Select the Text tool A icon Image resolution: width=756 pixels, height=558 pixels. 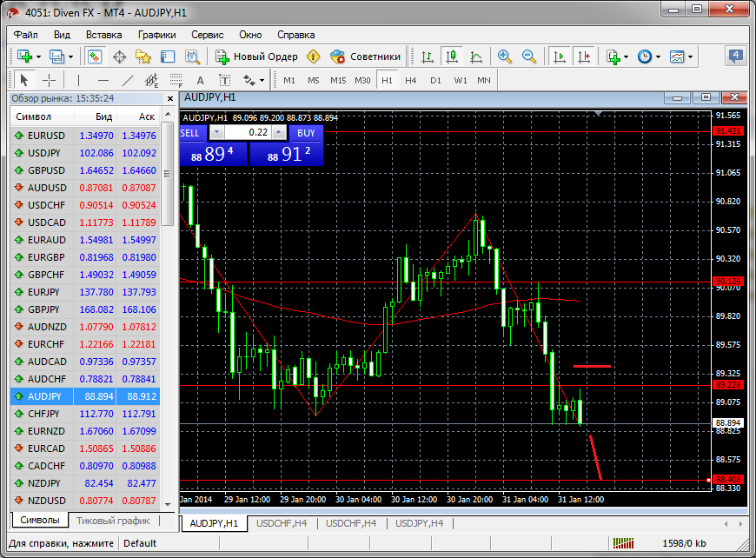point(200,81)
